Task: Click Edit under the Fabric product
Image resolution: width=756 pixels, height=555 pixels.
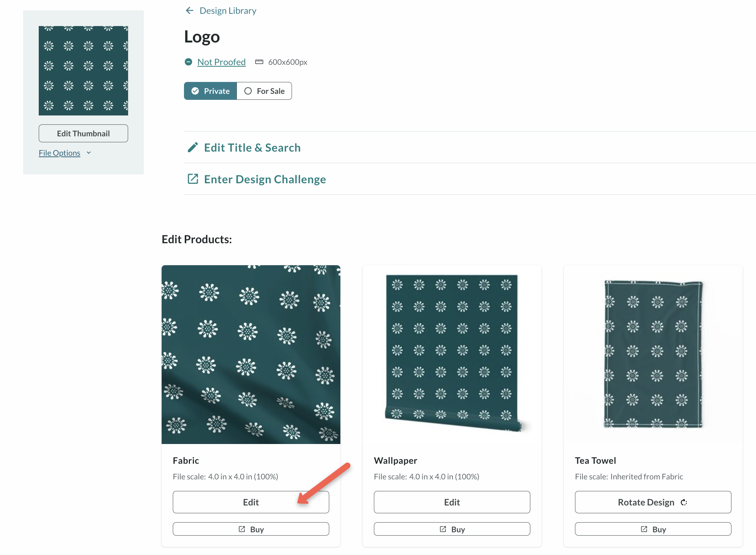Action: (251, 502)
